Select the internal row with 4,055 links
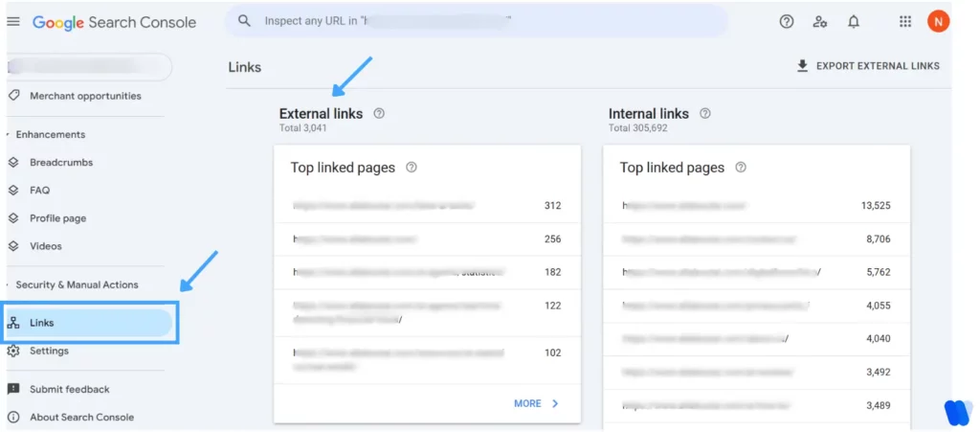This screenshot has width=980, height=432. tap(756, 306)
